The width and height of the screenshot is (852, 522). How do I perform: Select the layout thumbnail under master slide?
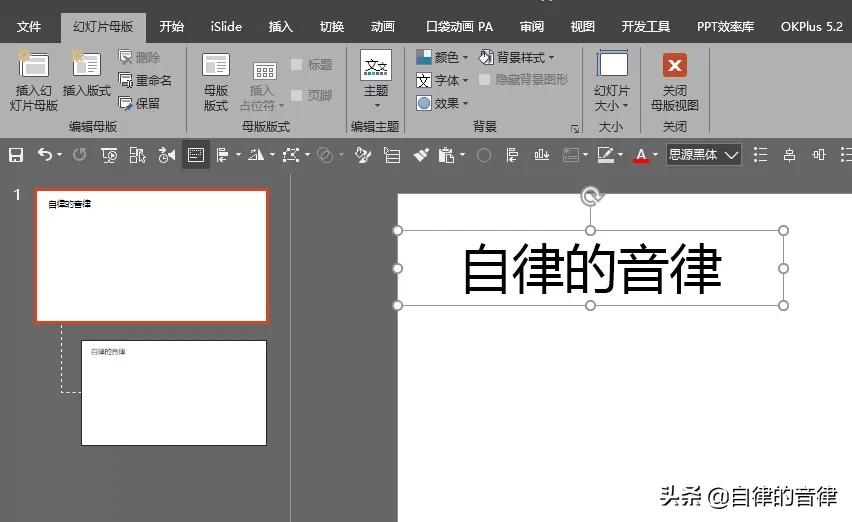174,393
